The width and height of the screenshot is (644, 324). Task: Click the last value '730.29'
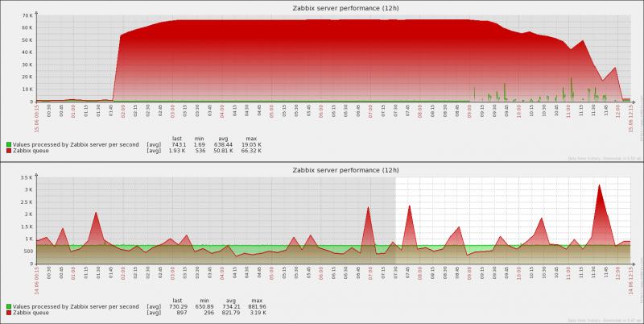point(178,307)
